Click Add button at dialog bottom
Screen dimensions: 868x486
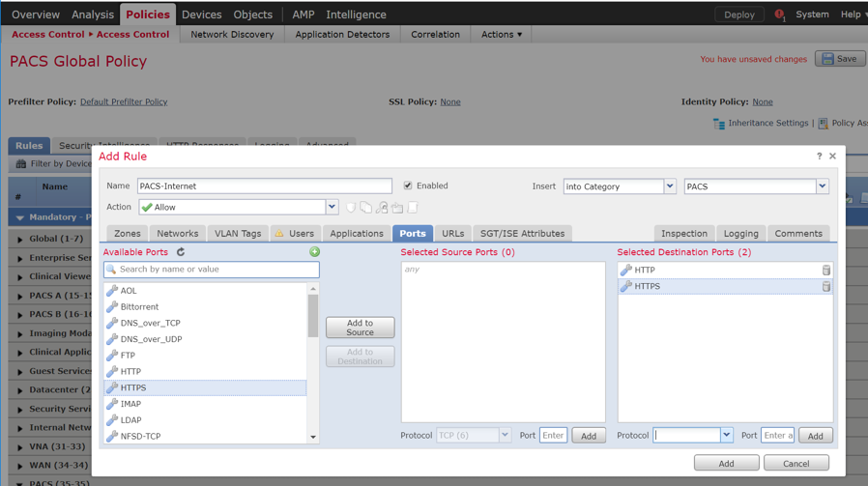coord(726,464)
